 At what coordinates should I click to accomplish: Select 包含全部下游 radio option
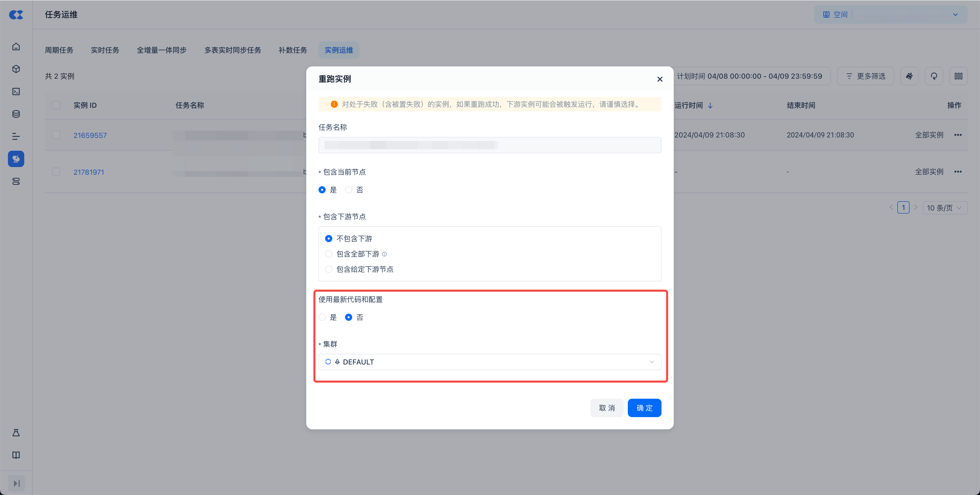[x=329, y=254]
